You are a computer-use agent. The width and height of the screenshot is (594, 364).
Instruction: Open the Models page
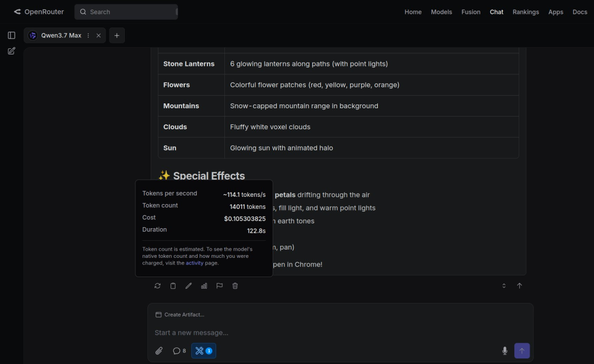(x=441, y=12)
